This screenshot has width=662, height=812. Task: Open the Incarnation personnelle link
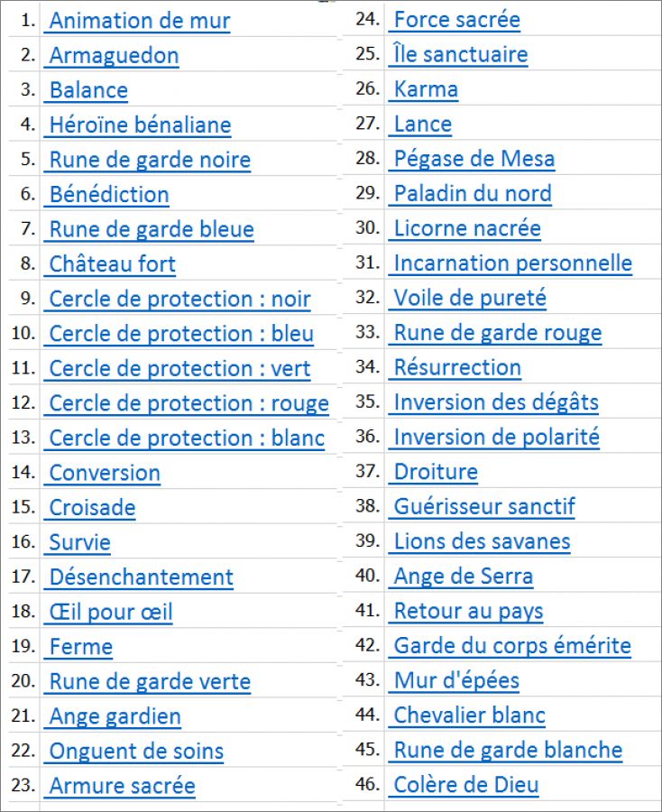coord(512,264)
